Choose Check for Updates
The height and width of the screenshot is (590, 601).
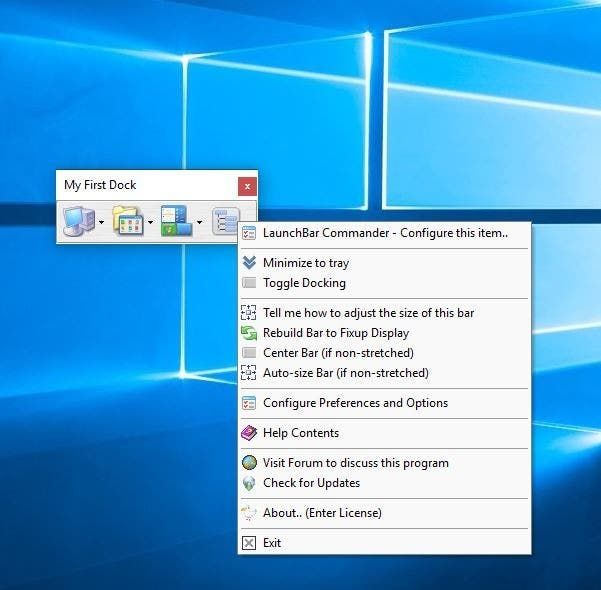(384, 483)
